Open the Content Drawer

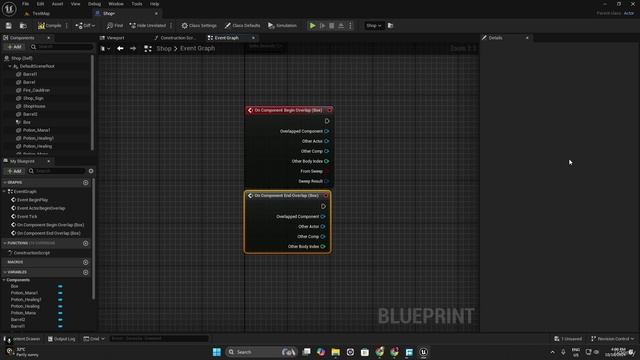[22, 339]
